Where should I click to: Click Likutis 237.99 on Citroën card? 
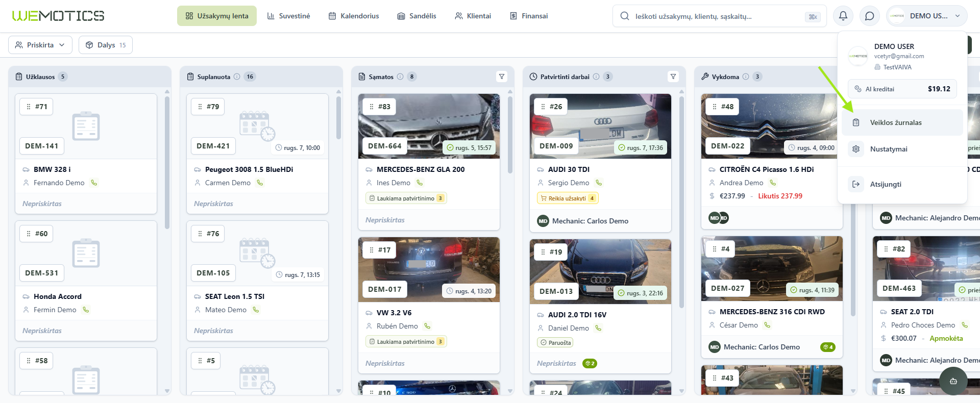pos(780,196)
